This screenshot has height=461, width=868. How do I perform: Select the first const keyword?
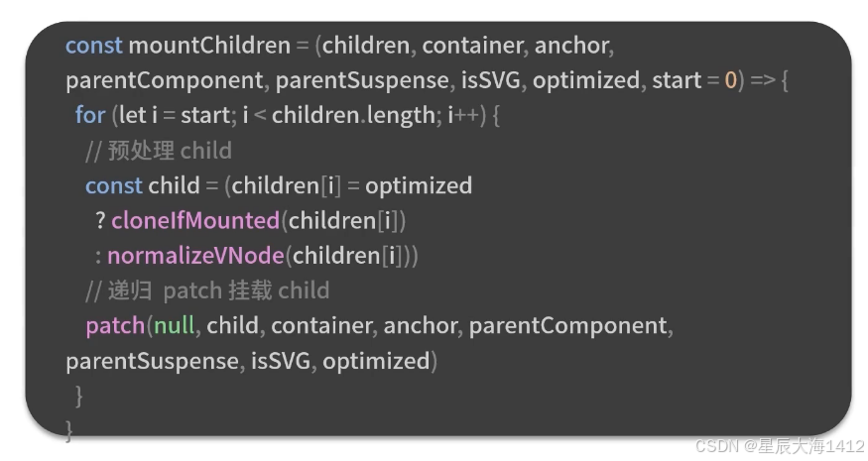pyautogui.click(x=93, y=46)
